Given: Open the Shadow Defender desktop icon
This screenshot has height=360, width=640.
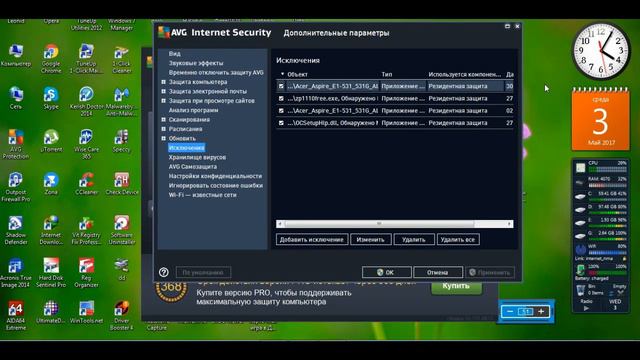Looking at the screenshot, I should coord(16,230).
